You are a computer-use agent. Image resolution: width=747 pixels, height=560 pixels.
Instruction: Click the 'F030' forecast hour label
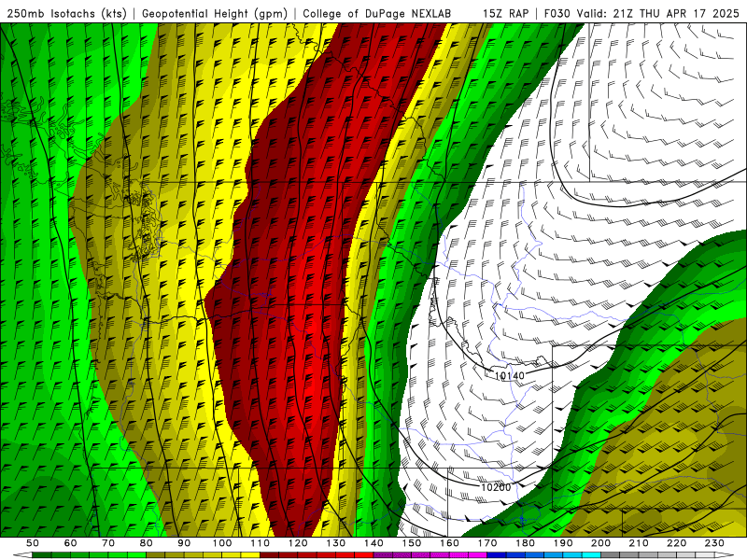click(x=557, y=13)
